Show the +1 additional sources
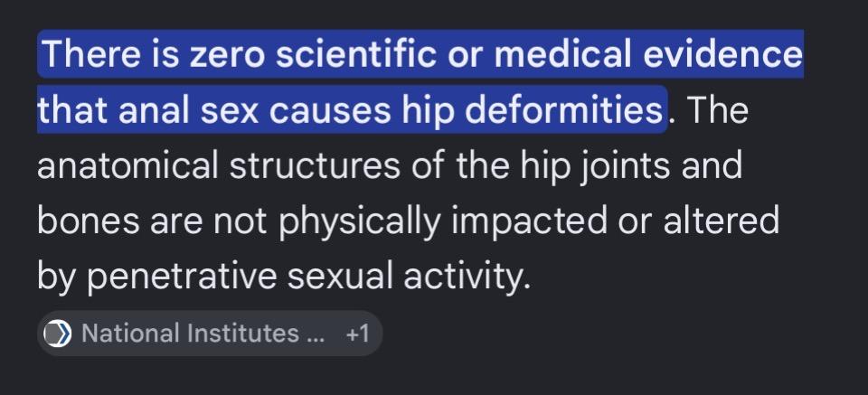This screenshot has height=395, width=868. (357, 334)
